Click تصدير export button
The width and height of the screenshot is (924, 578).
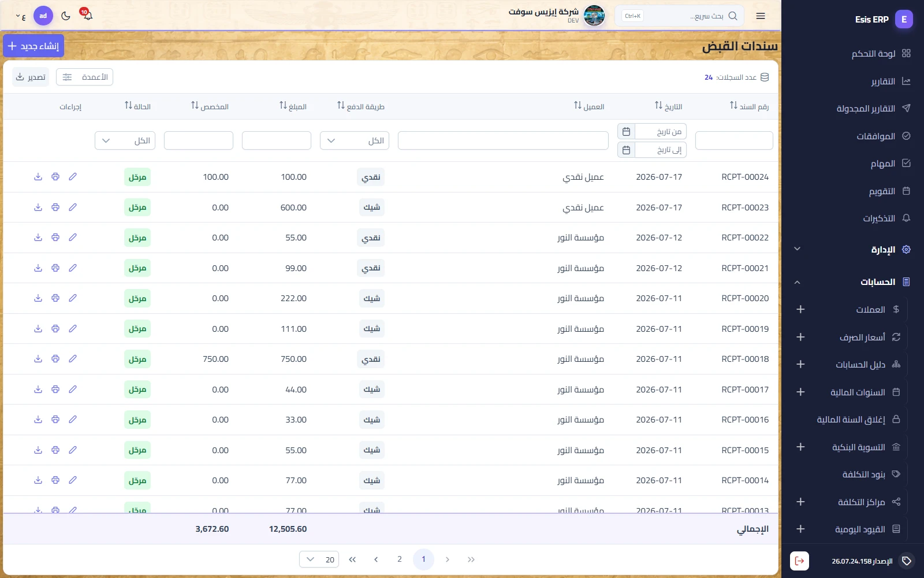[x=31, y=77]
